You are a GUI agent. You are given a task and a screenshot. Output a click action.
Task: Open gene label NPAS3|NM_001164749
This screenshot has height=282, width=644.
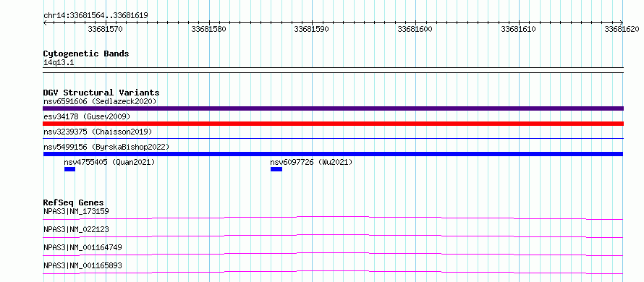click(82, 247)
